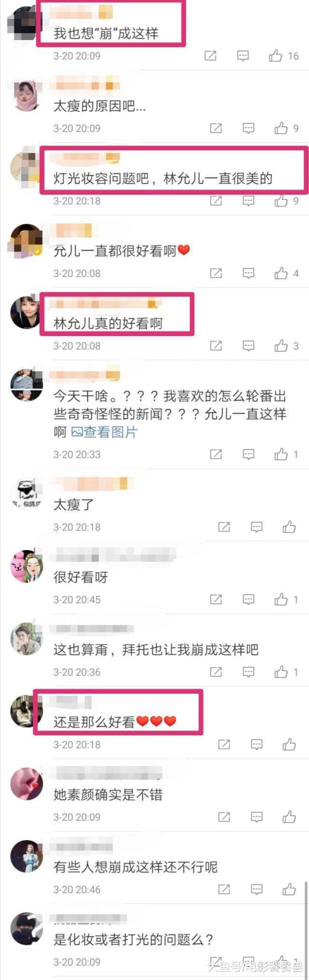This screenshot has width=309, height=980.
Task: Like the comment 今天干啥 about strange news
Action: [281, 454]
